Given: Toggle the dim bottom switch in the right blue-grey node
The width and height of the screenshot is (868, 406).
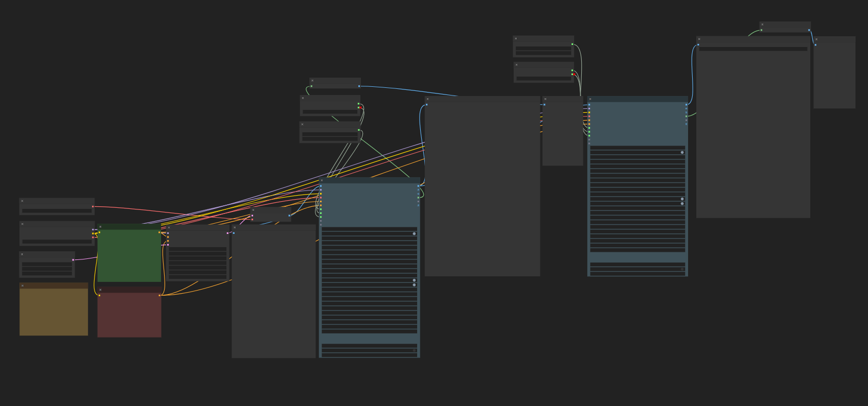Looking at the screenshot, I should tap(682, 269).
